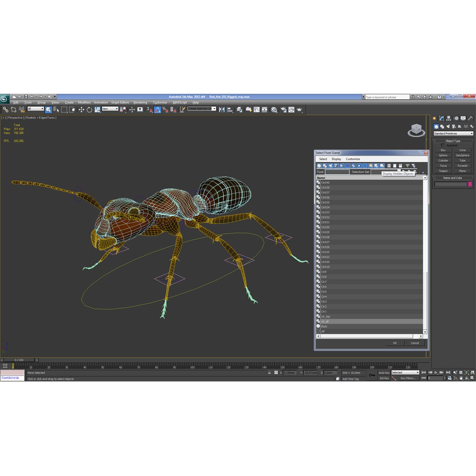Click the Play Animation button

tap(436, 372)
